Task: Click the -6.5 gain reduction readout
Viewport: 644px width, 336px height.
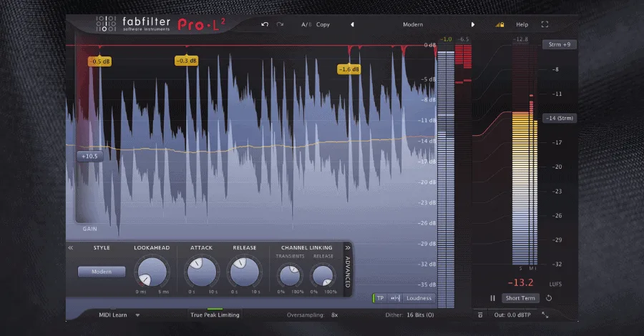Action: [x=463, y=39]
